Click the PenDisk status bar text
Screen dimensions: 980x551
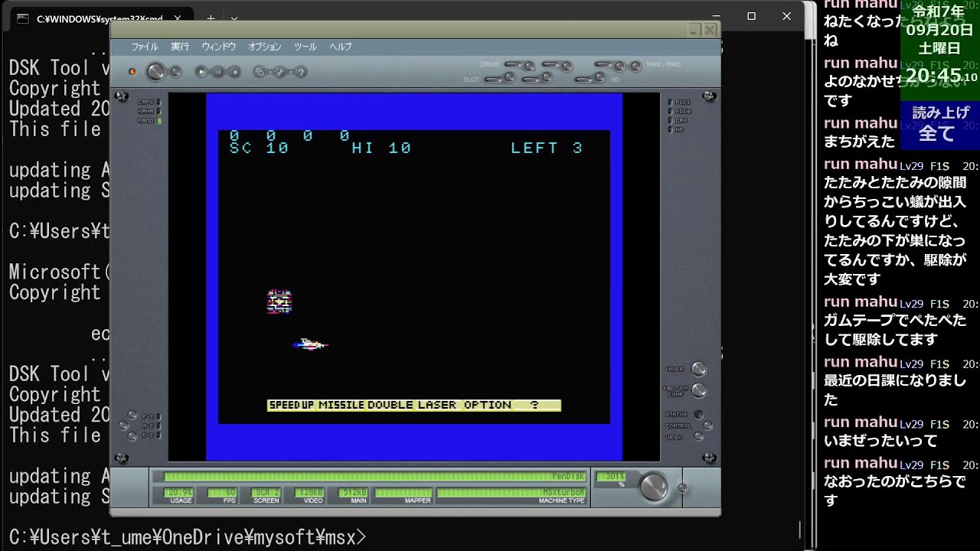[567, 477]
